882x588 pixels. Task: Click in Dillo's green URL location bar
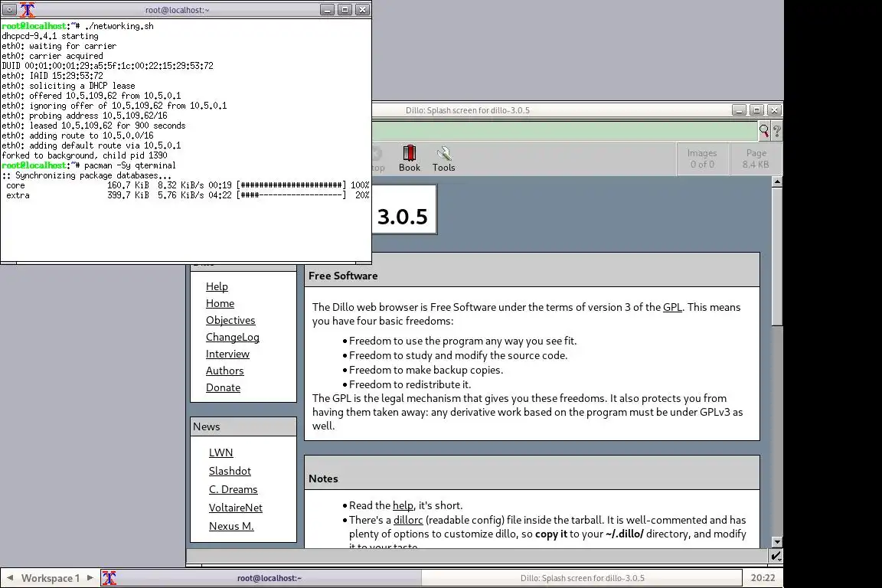[564, 131]
